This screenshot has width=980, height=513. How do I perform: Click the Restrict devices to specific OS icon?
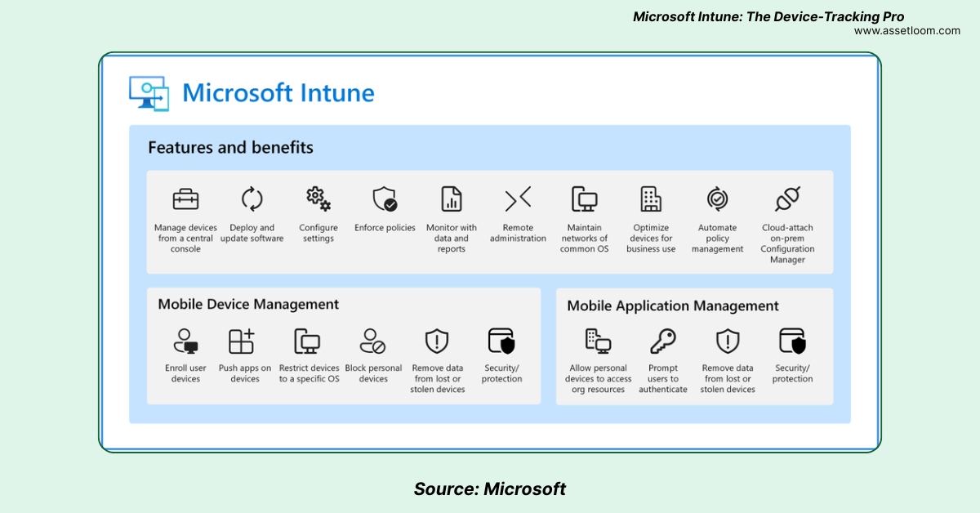307,341
